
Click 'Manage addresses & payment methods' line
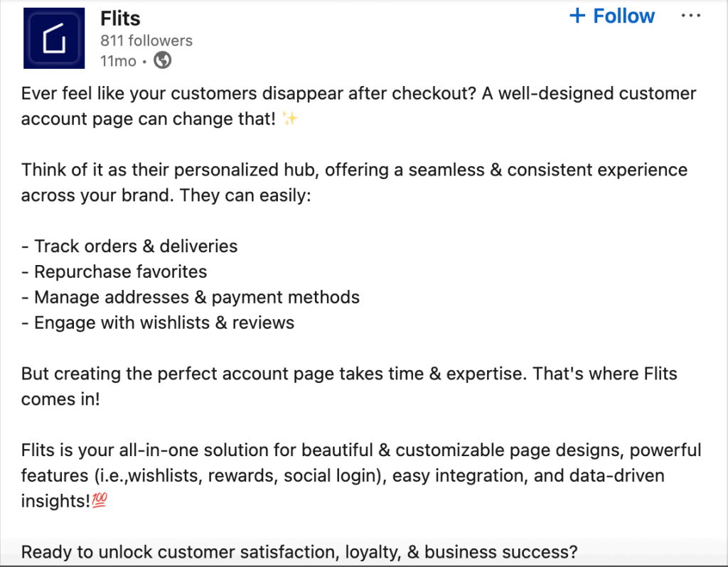tap(191, 297)
